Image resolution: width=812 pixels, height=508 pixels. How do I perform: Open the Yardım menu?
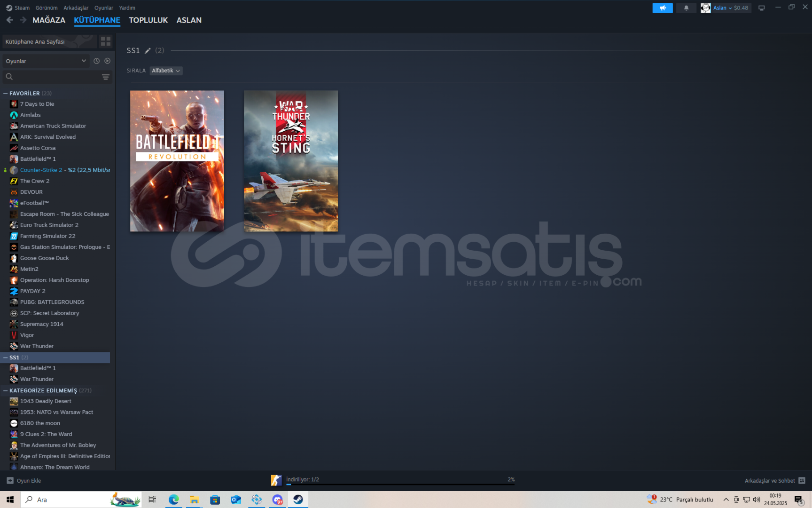127,8
